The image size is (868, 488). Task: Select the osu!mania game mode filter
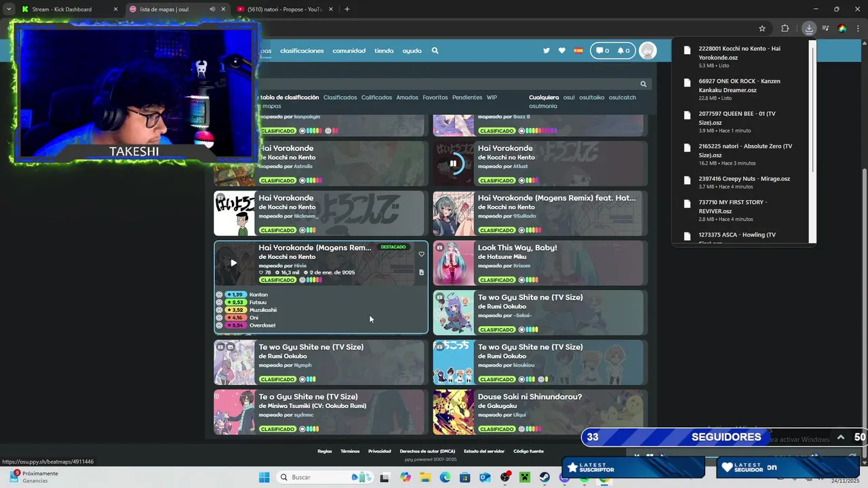coord(543,106)
